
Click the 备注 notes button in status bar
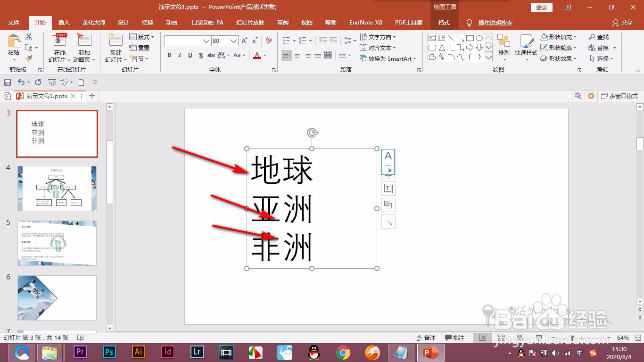[426, 338]
